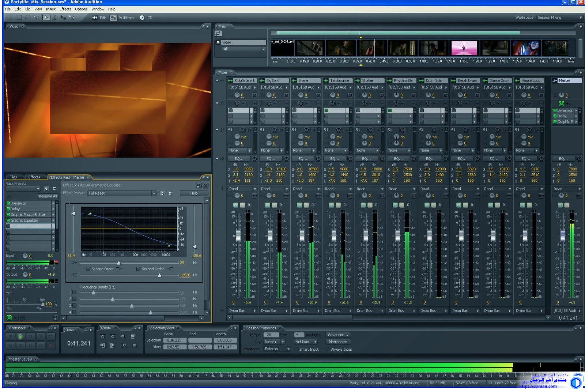Toggle the Delay effect power in rack
The image size is (585, 392).
click(8, 209)
